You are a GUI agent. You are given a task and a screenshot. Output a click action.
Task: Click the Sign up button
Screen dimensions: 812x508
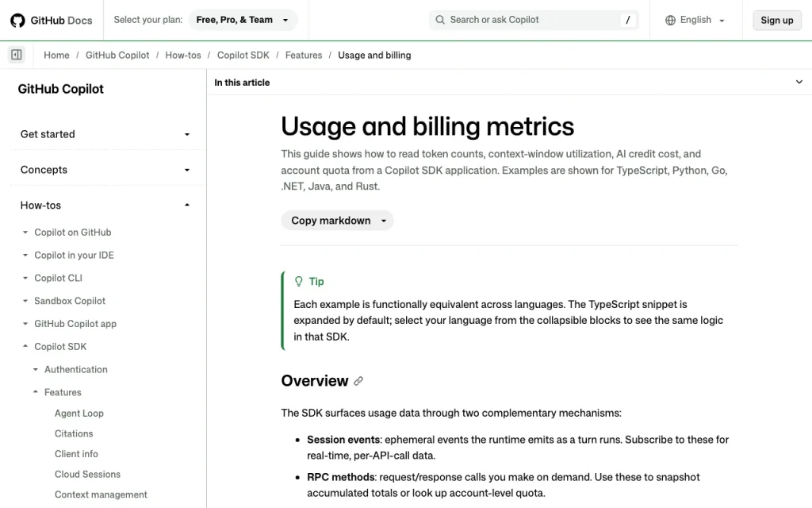[x=777, y=20]
